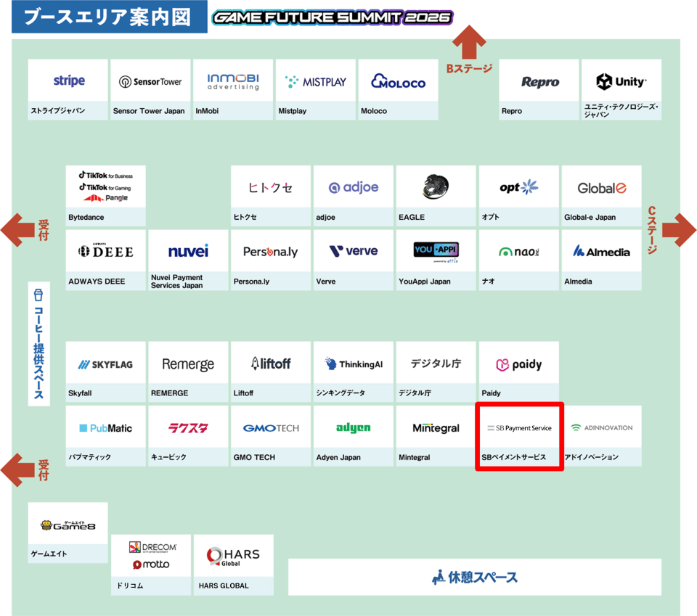Screen dimensions: 697x616
Task: Select the ADINNOVATION logo
Action: point(601,427)
